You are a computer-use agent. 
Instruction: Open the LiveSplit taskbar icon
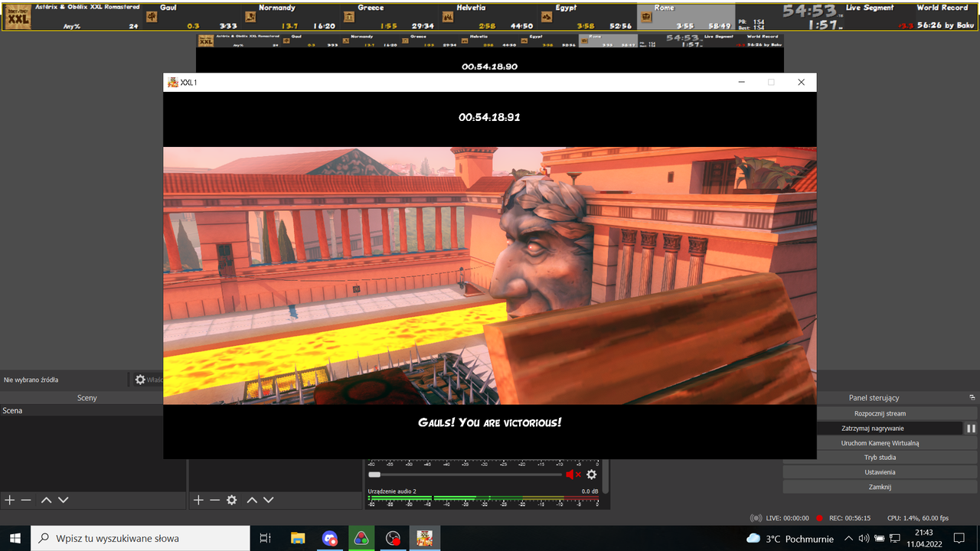click(361, 539)
